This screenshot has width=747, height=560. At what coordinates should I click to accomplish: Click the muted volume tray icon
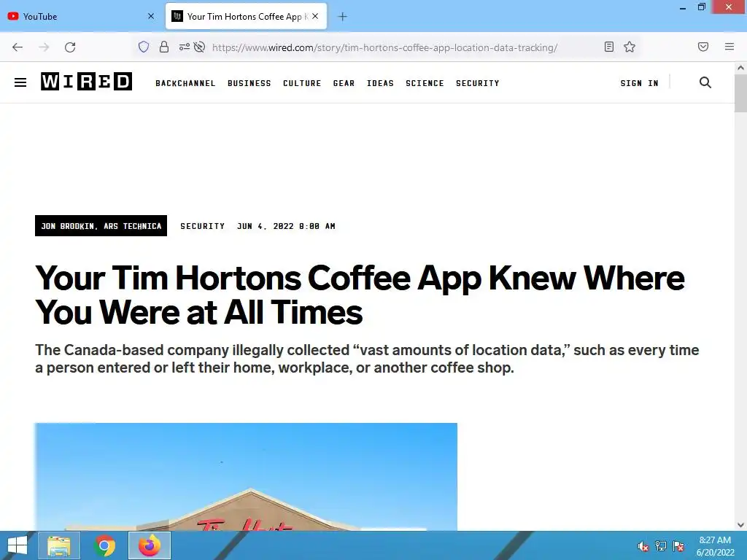pos(643,546)
